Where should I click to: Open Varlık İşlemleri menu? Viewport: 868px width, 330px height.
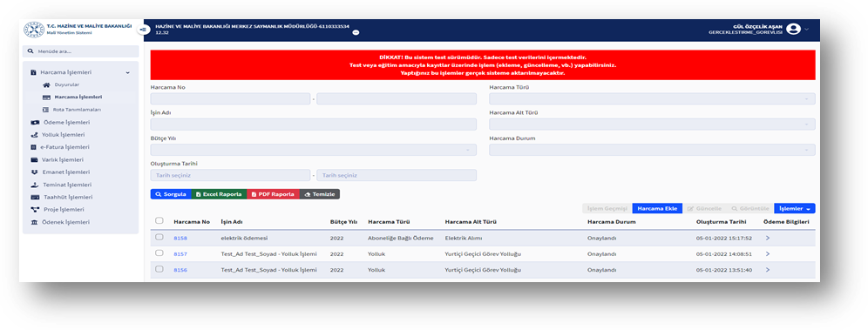coord(63,159)
